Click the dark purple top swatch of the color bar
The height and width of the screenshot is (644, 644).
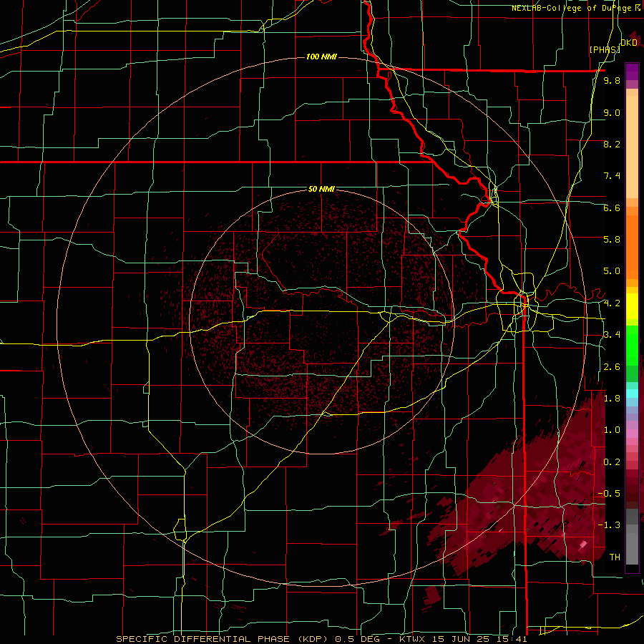632,68
